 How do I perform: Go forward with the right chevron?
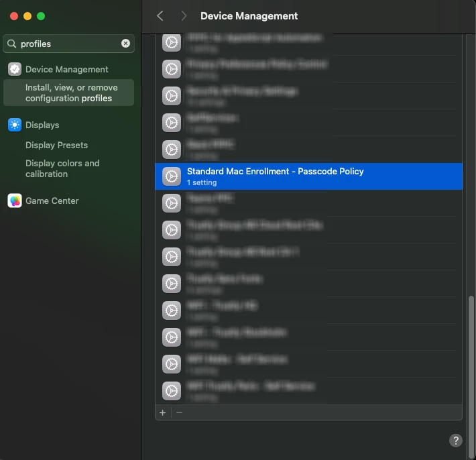[x=183, y=16]
